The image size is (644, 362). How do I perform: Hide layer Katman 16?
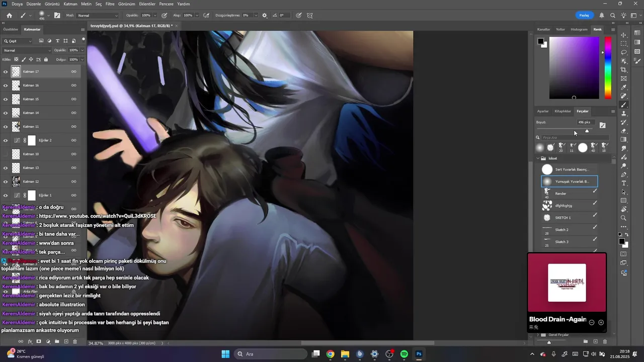pos(6,85)
